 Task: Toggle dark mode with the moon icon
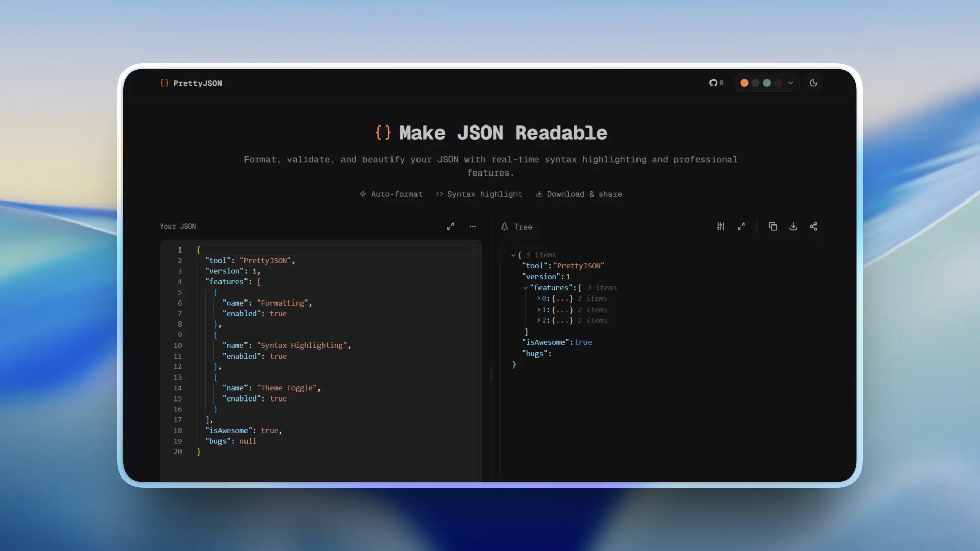(x=813, y=83)
